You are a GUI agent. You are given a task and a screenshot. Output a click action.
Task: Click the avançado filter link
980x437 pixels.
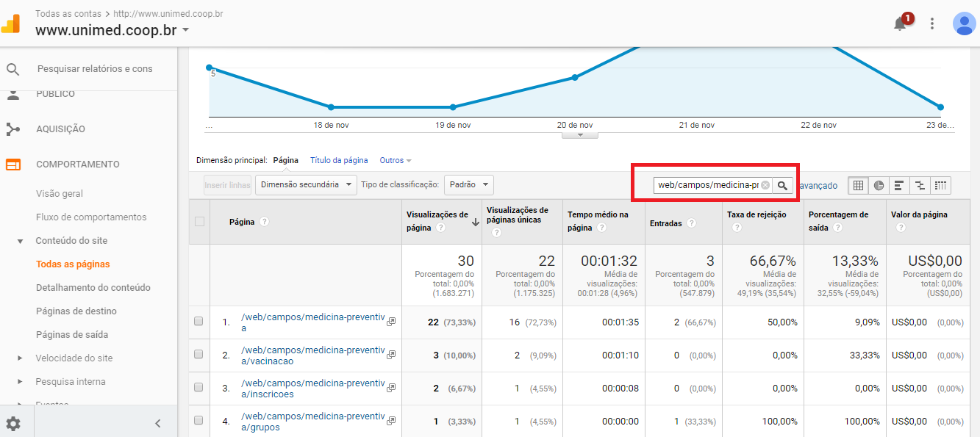click(x=818, y=186)
